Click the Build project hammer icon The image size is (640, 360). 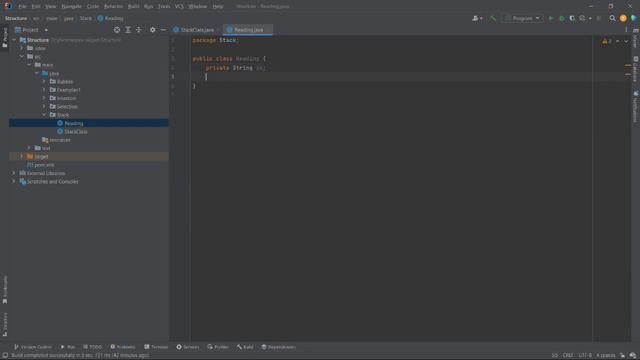coord(493,18)
